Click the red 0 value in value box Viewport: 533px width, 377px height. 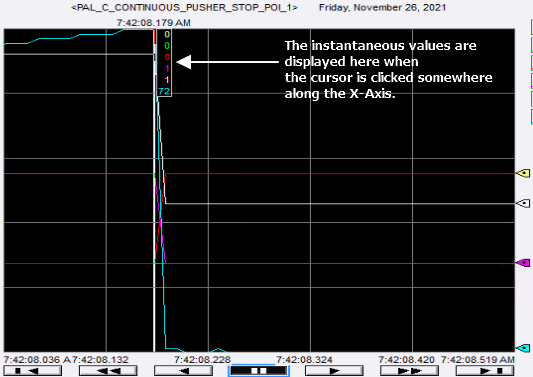coord(167,57)
